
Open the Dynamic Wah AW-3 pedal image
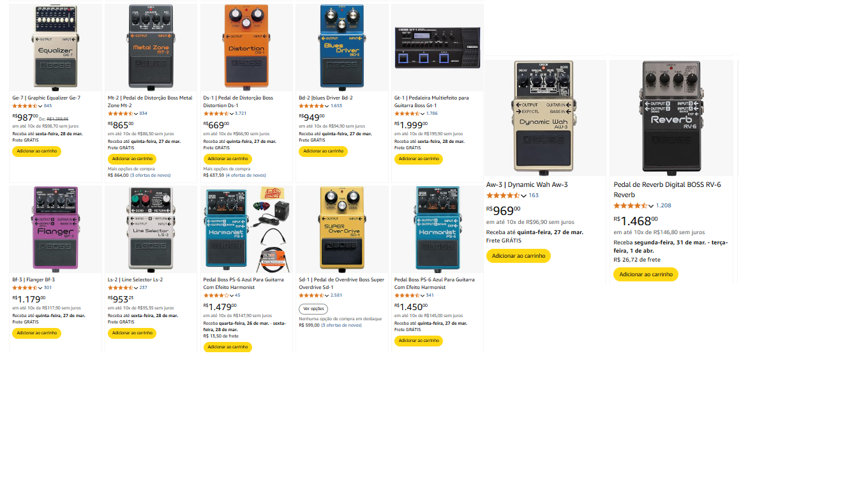pyautogui.click(x=544, y=118)
